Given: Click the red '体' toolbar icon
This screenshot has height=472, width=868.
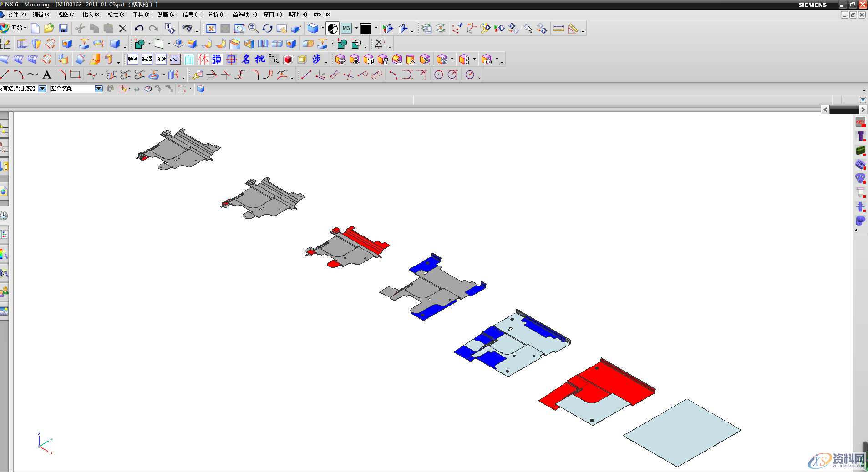Looking at the screenshot, I should (203, 59).
